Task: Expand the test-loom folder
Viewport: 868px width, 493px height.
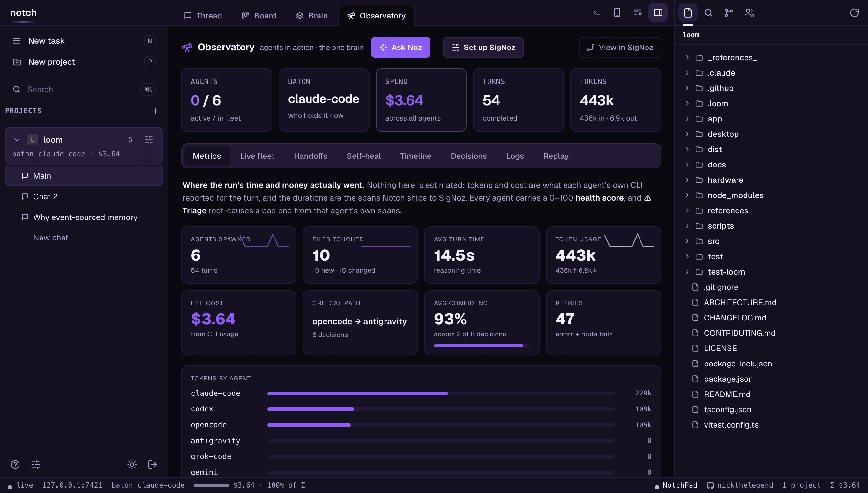Action: (x=687, y=272)
